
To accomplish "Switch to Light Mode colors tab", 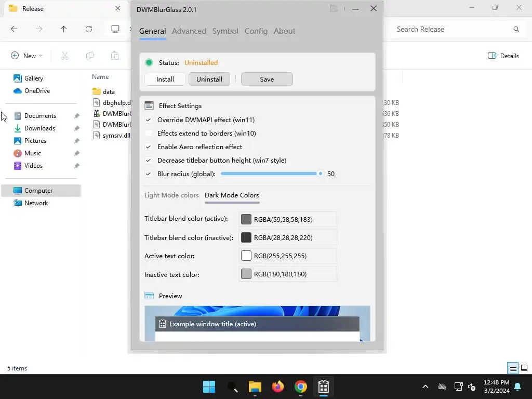I will (x=171, y=195).
